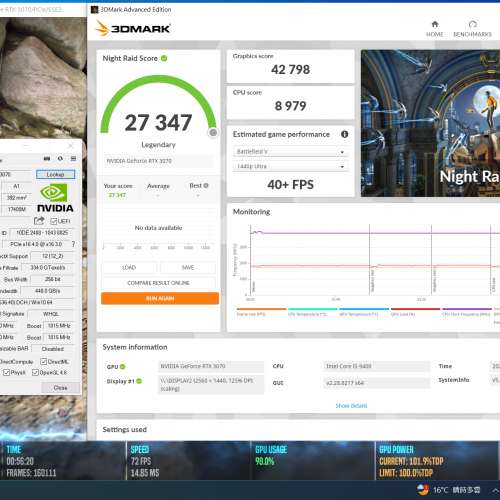
Task: Click the Close button in GPU-Z
Action: click(x=60, y=388)
